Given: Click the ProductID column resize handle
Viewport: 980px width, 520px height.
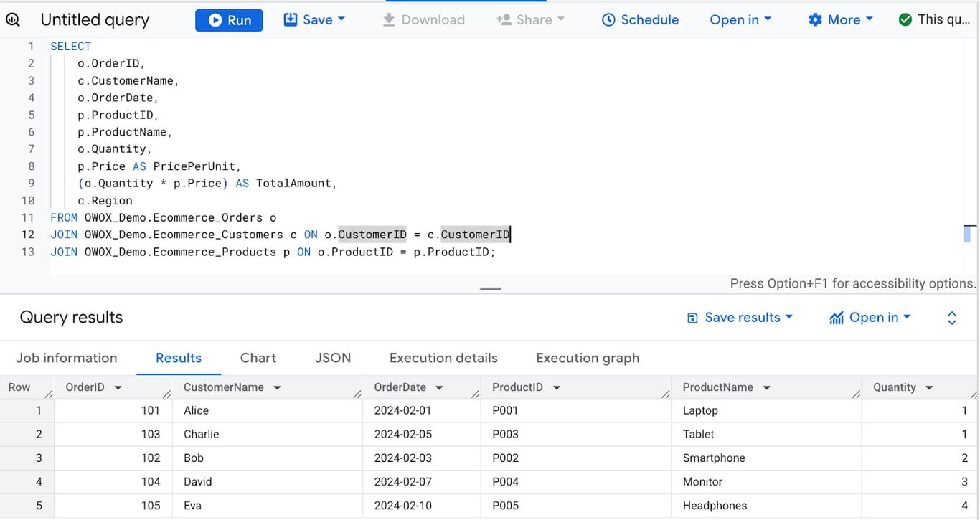Looking at the screenshot, I should point(665,394).
